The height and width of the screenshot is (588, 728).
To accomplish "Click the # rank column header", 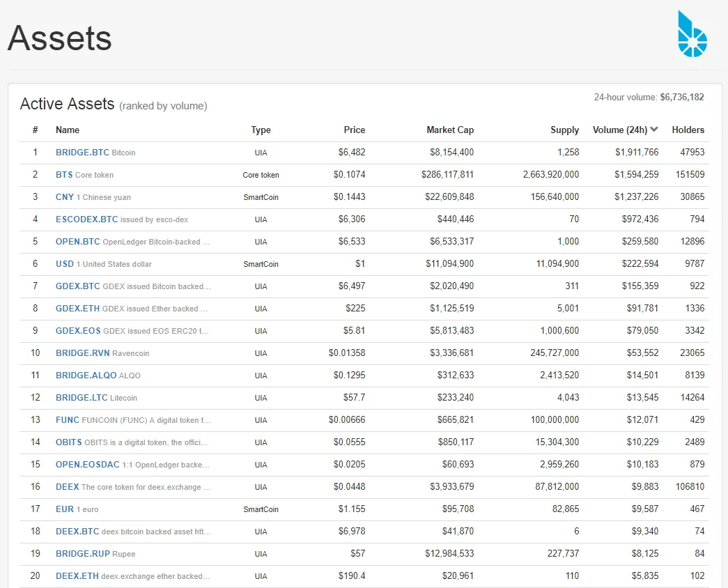I will tap(36, 130).
